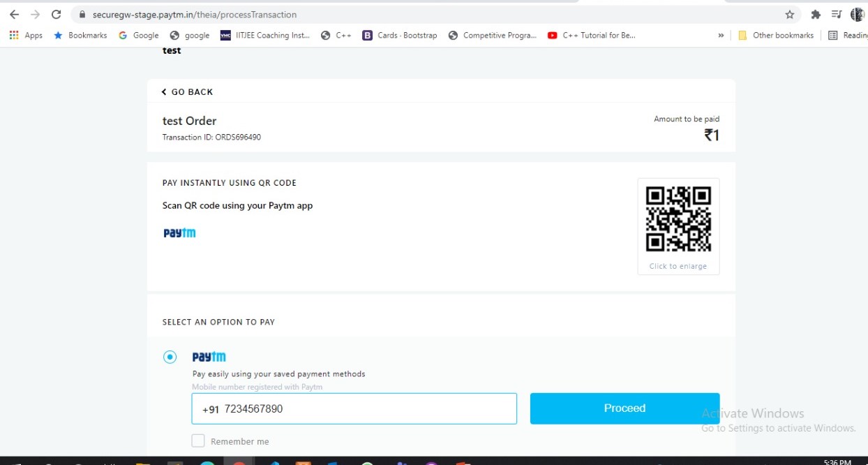Screen dimensions: 868x465
Task: Open the Reading list button
Action: click(x=848, y=35)
